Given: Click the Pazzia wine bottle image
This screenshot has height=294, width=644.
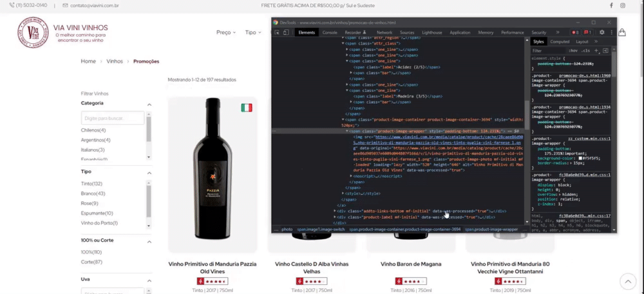Looking at the screenshot, I should 213,168.
